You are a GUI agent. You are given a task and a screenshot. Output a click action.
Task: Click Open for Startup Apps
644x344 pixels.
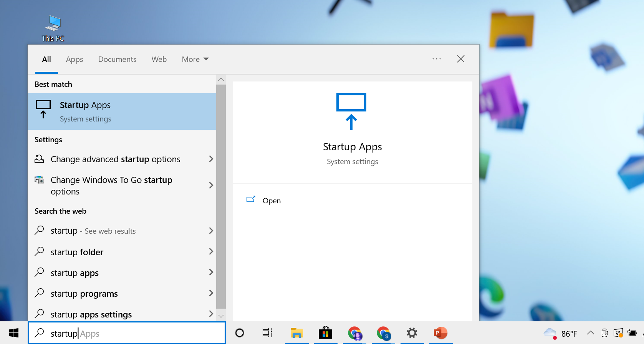(271, 201)
